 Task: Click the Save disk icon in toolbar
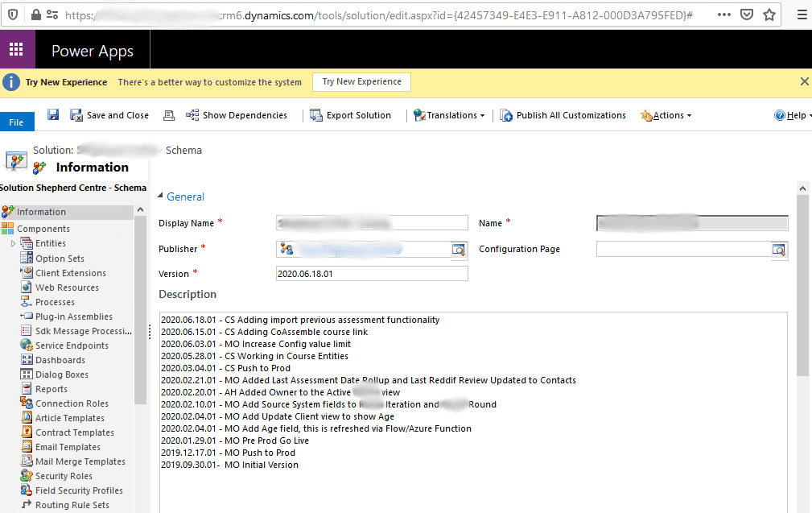pos(53,115)
